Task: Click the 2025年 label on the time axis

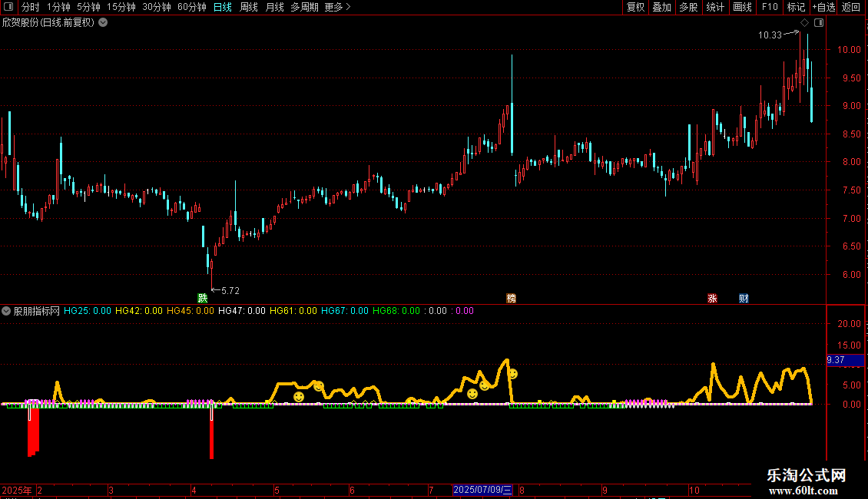Action: click(17, 490)
